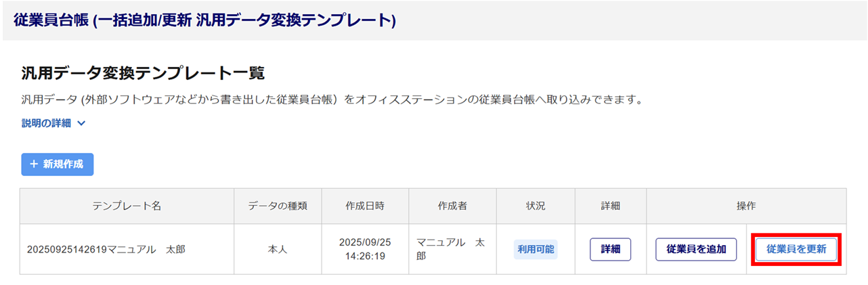This screenshot has width=868, height=285.
Task: Click the 利用可能 status badge
Action: click(x=536, y=249)
